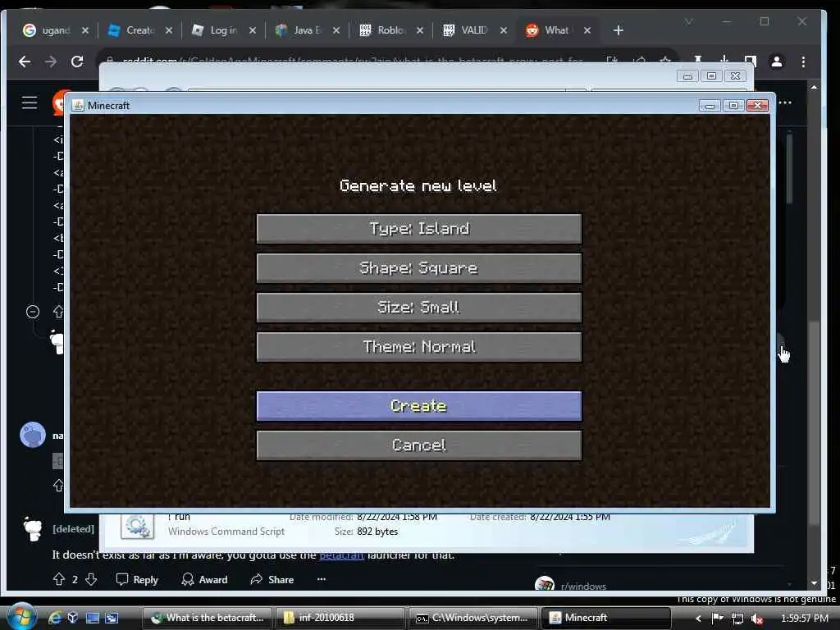Close the active 'What' Reddit tab

587,30
